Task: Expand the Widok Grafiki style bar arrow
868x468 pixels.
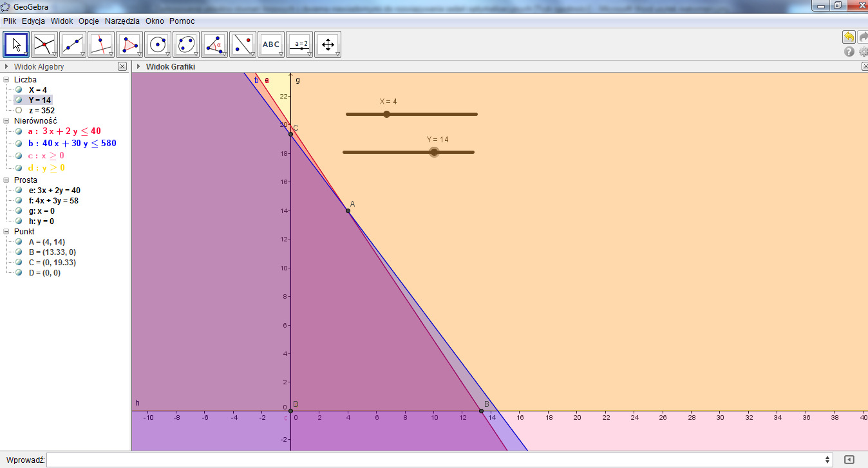Action: point(138,66)
